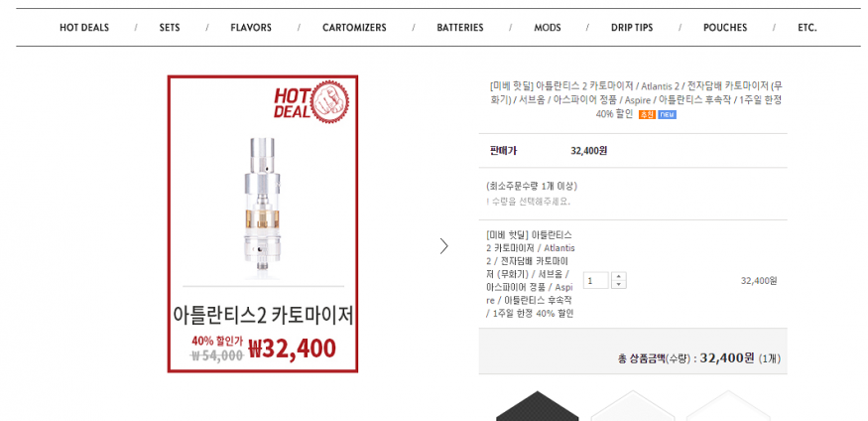The width and height of the screenshot is (868, 421).
Task: Increase quantity with the up arrow
Action: (x=619, y=276)
